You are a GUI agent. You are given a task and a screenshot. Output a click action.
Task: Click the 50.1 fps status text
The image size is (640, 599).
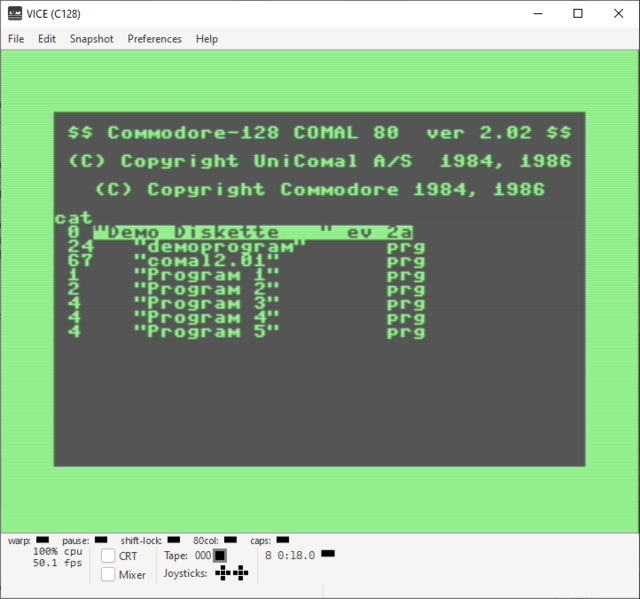pos(58,563)
